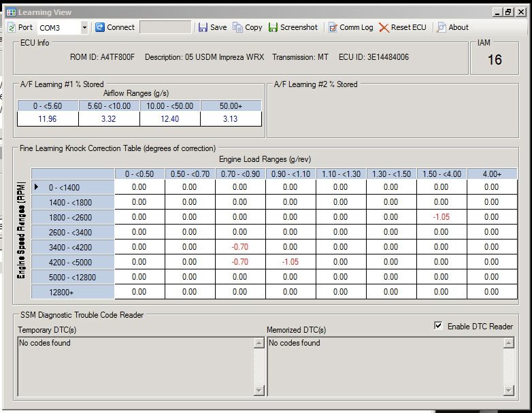The width and height of the screenshot is (532, 413).
Task: Open the Comm Log icon
Action: click(x=333, y=27)
